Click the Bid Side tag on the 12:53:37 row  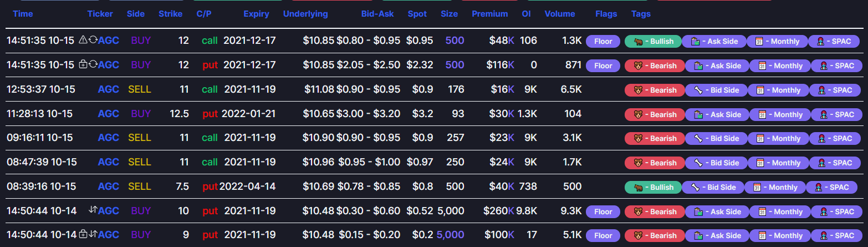(x=716, y=90)
